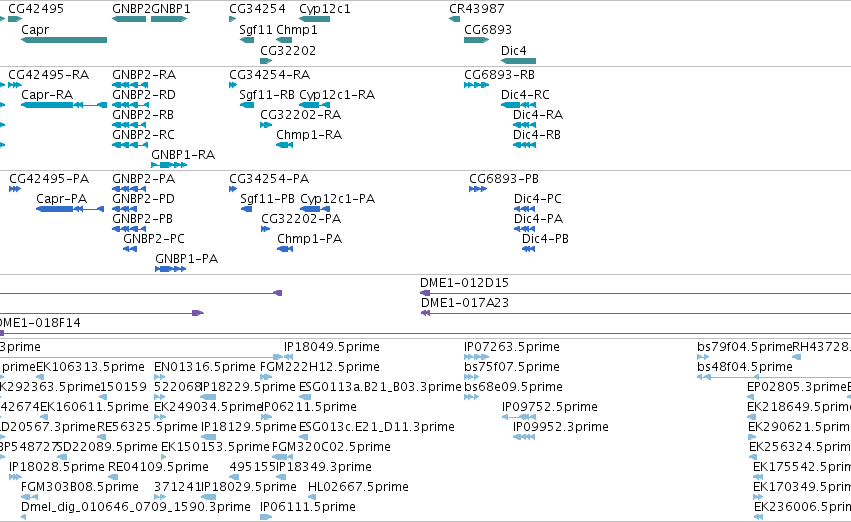Select the HL02667.5prime EST label
Viewport: 851px width, 522px height.
tap(358, 487)
